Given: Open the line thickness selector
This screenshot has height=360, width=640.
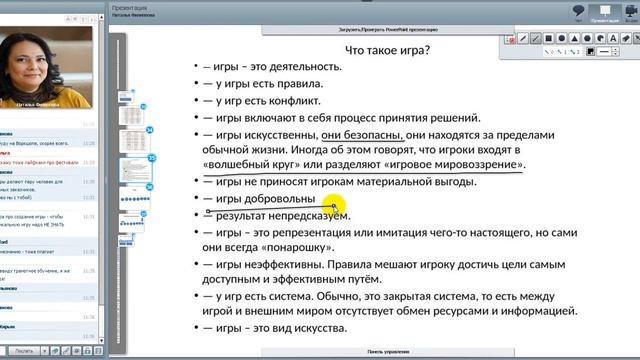Looking at the screenshot, I should 604,52.
